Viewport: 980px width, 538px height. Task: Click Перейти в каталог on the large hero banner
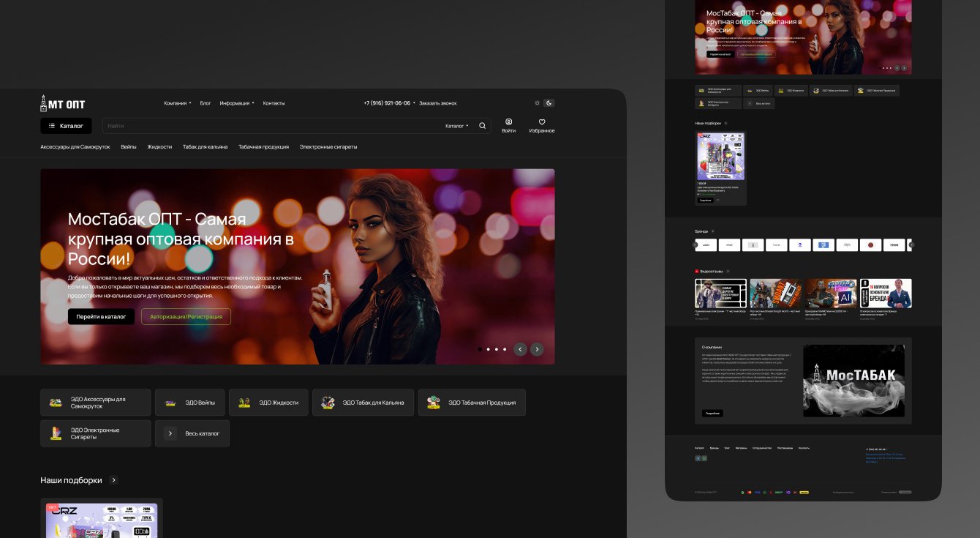(101, 316)
